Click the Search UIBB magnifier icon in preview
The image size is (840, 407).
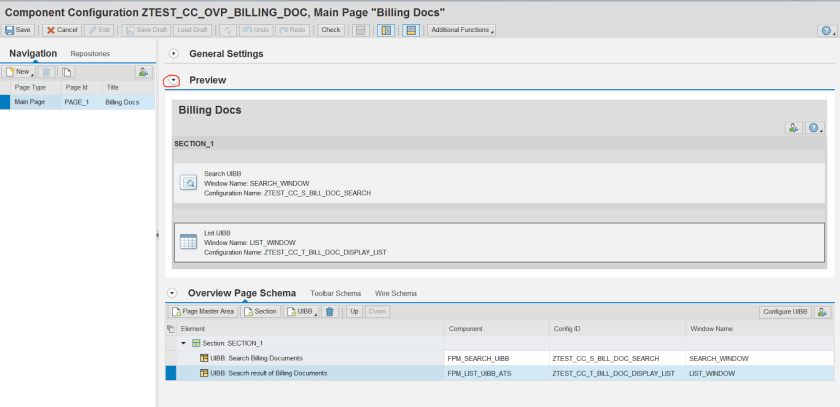[x=188, y=183]
